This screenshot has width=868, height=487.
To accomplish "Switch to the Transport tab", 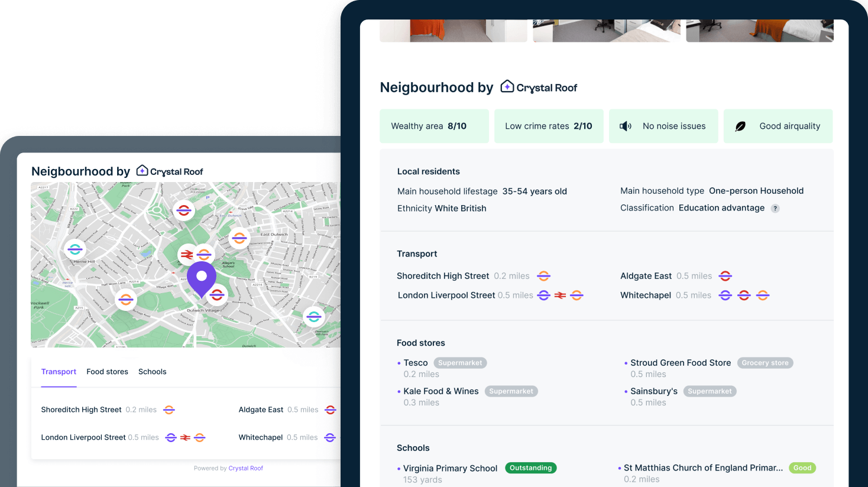I will pyautogui.click(x=59, y=372).
